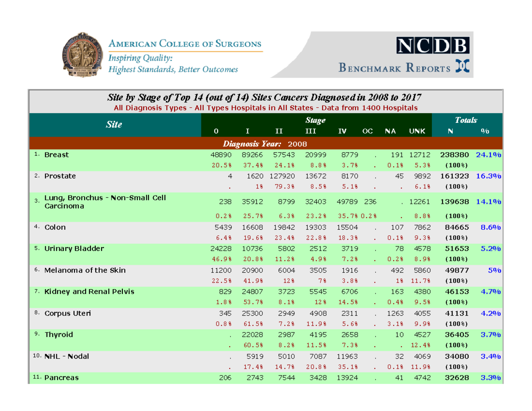Click the Kidney stage I value 24807

(x=252, y=291)
